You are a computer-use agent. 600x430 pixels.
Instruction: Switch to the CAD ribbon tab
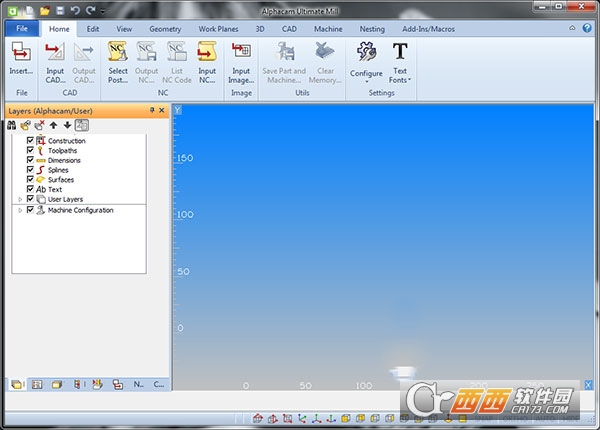(x=289, y=29)
